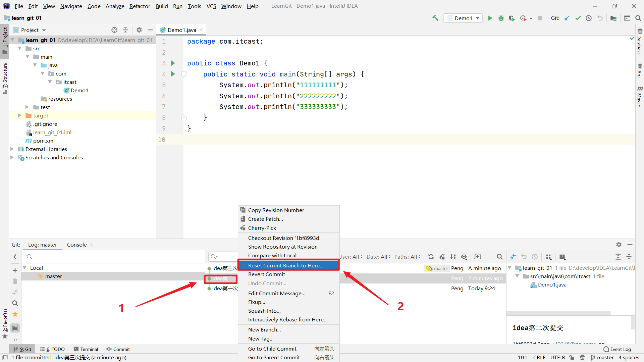Open Git log view options eye dropdown
The image size is (644, 362).
click(464, 257)
